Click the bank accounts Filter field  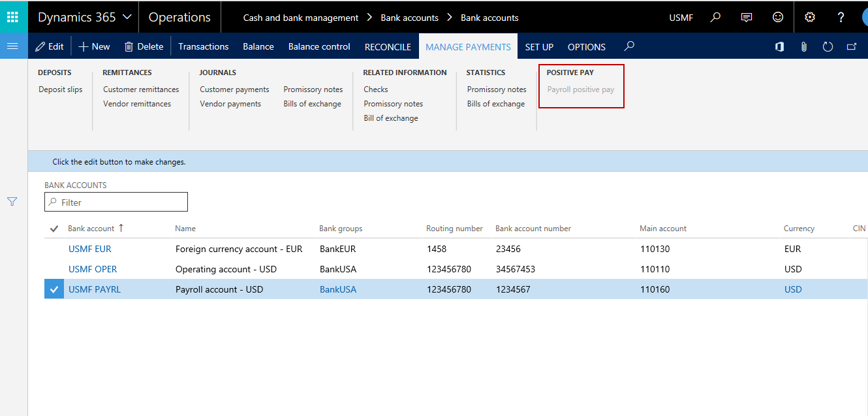pos(116,202)
